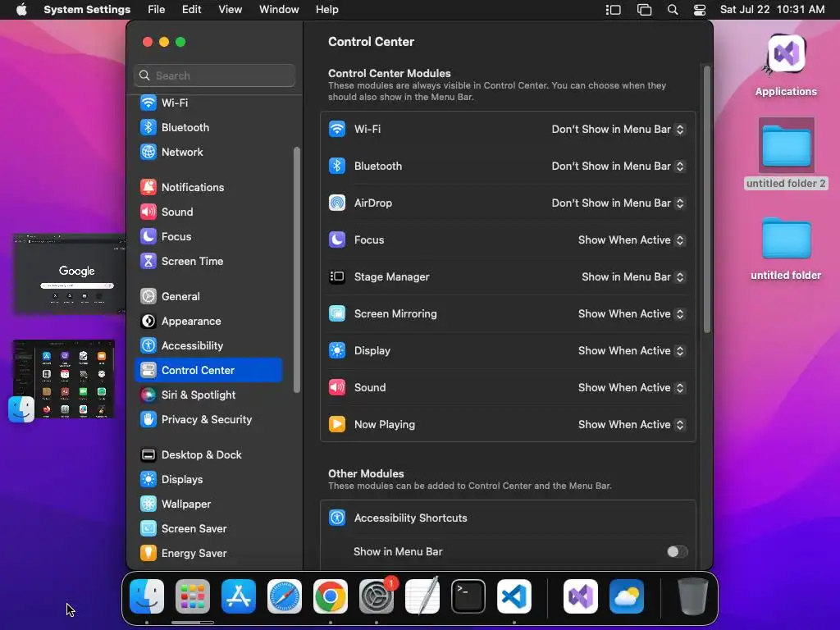The height and width of the screenshot is (630, 840).
Task: Click date and time in menu bar
Action: click(772, 10)
